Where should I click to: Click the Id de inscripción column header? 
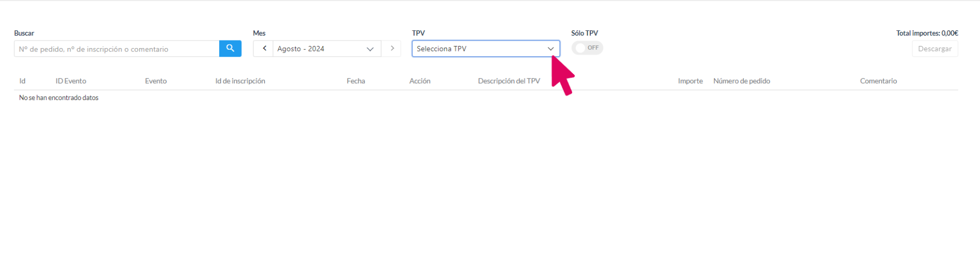pyautogui.click(x=240, y=81)
